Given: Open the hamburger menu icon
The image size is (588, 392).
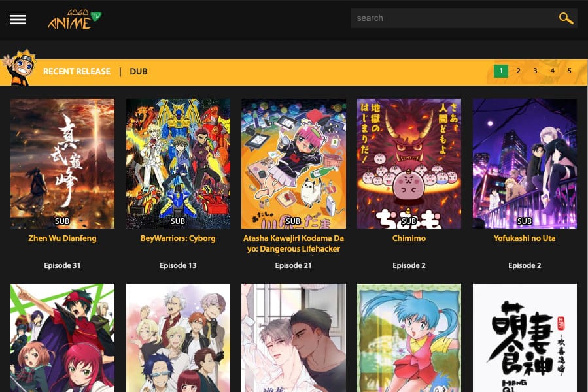Looking at the screenshot, I should click(18, 20).
